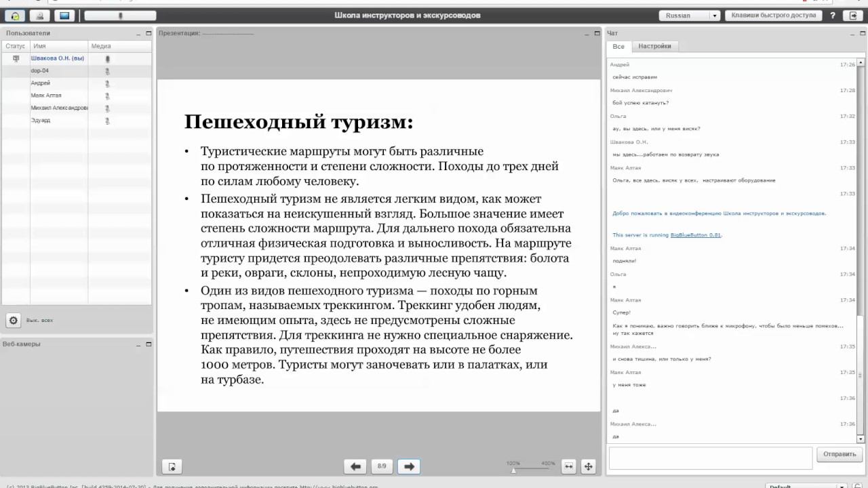The width and height of the screenshot is (868, 488).
Task: Click fit-to-page button
Action: coord(588,466)
